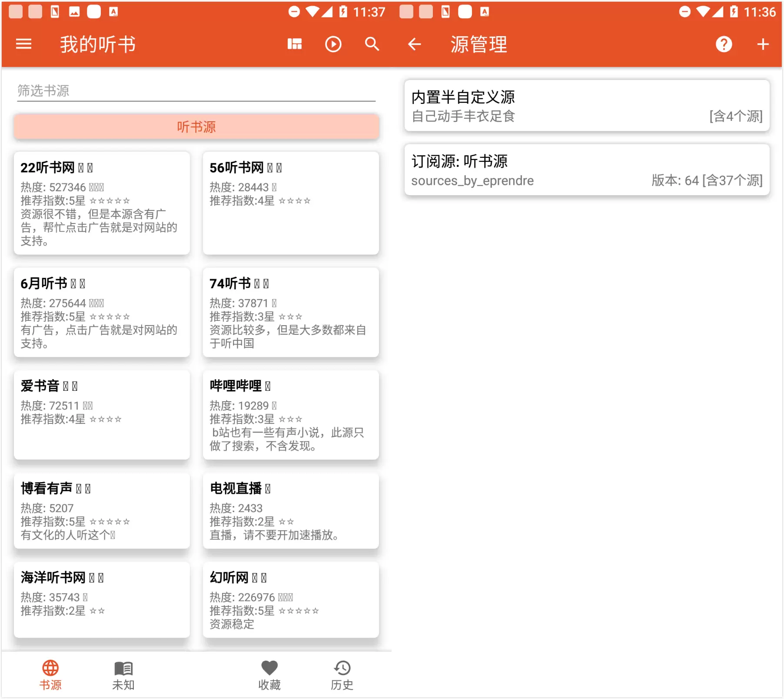Click sources_by_eprendre text
This screenshot has width=784, height=699.
(472, 180)
